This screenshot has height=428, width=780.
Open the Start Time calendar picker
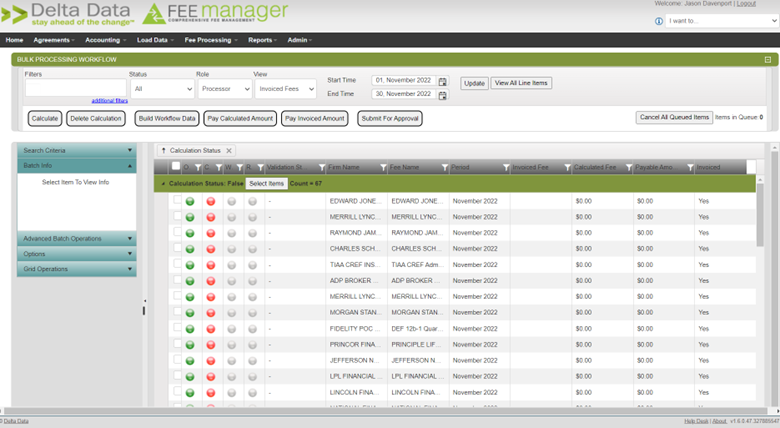pos(442,81)
